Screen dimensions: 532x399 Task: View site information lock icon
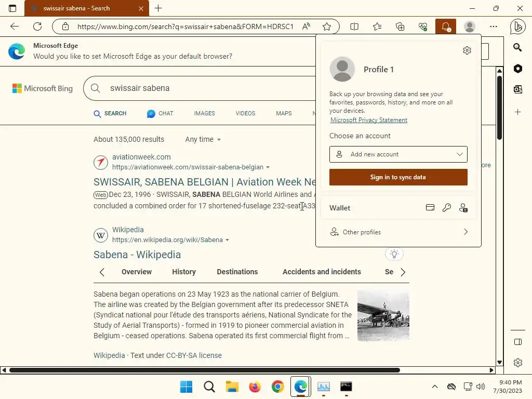(65, 26)
